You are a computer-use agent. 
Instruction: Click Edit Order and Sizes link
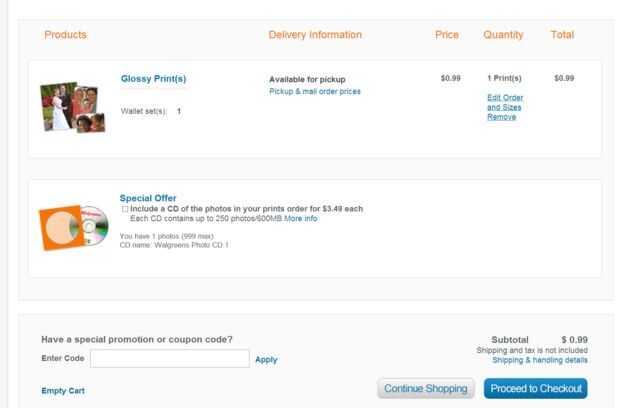click(505, 102)
